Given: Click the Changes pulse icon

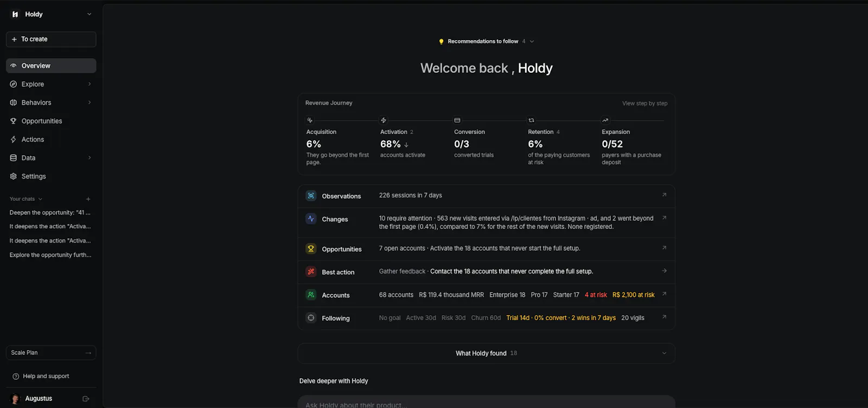Looking at the screenshot, I should 311,219.
